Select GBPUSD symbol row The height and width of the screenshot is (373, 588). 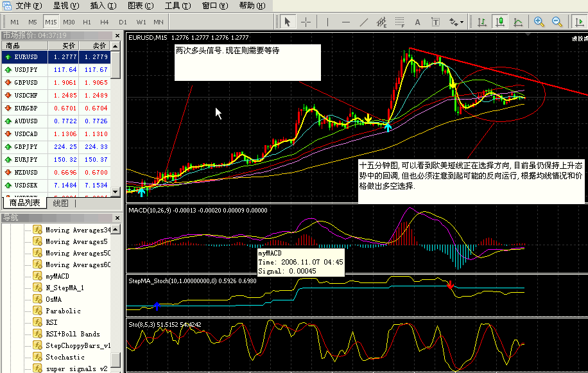tap(56, 82)
